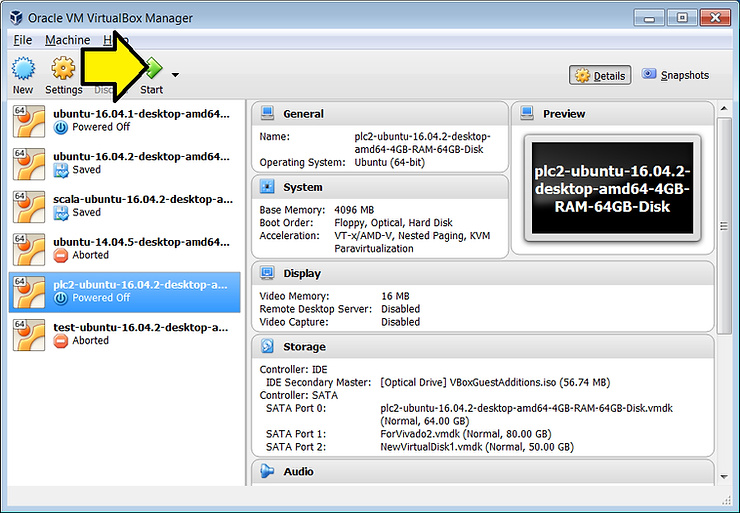Click Saved state icon of ubuntu-16.04.2-desktop

60,170
